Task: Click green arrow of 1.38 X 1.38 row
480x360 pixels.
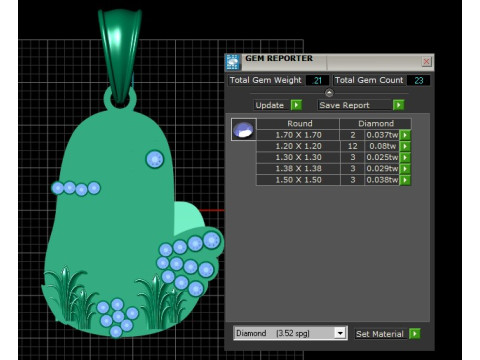Action: (x=405, y=169)
